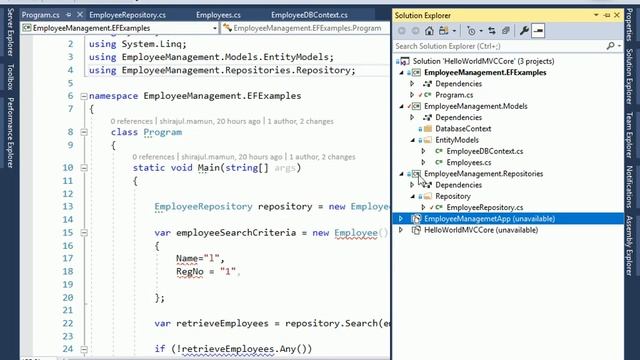Close the Program.cs tab
640x360 pixels.
pyautogui.click(x=80, y=15)
